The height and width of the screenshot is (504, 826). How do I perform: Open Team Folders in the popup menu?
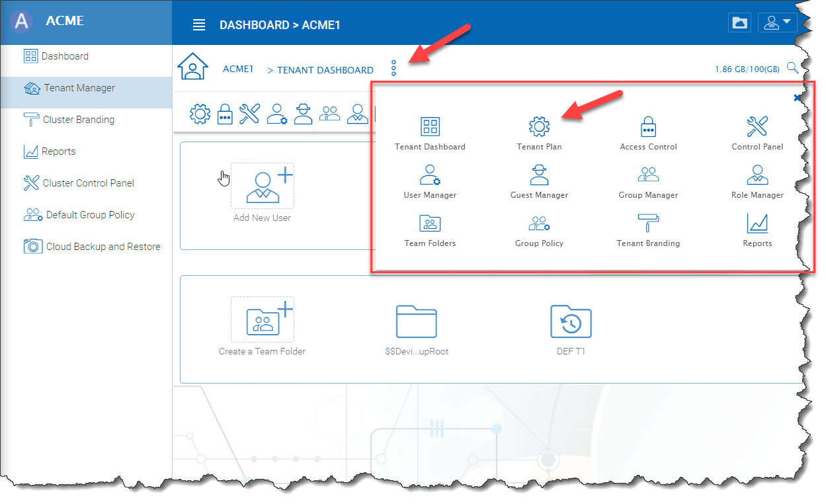tap(430, 231)
